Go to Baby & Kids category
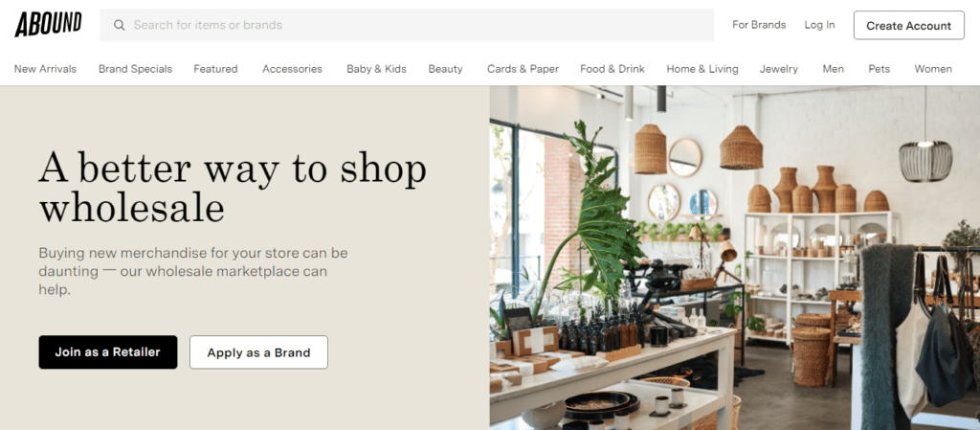The image size is (980, 430). coord(376,69)
